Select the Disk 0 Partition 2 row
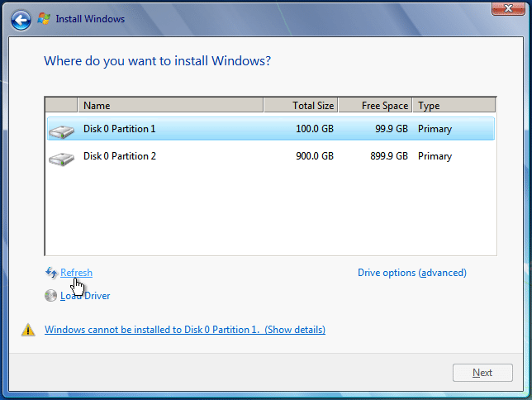Image resolution: width=532 pixels, height=400 pixels. click(271, 156)
